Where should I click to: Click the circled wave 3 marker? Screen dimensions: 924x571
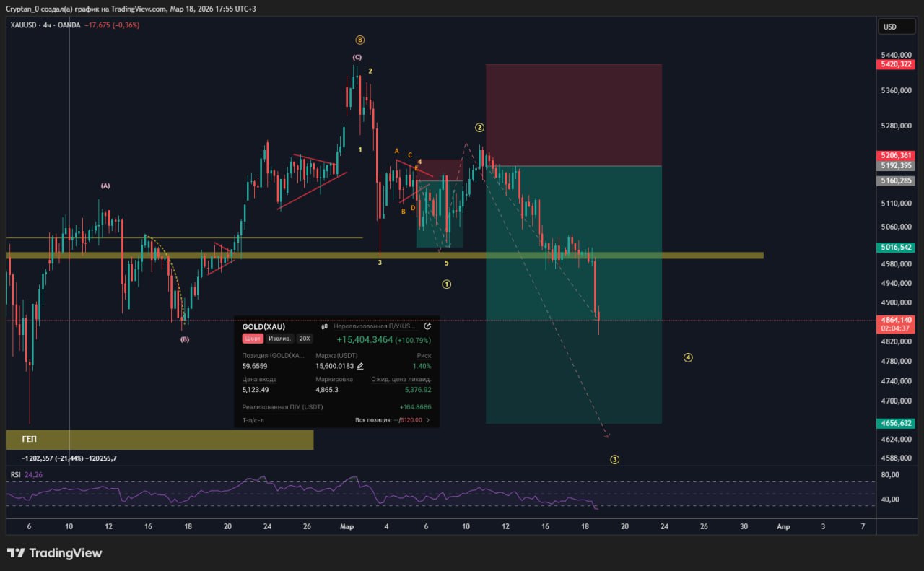[614, 459]
